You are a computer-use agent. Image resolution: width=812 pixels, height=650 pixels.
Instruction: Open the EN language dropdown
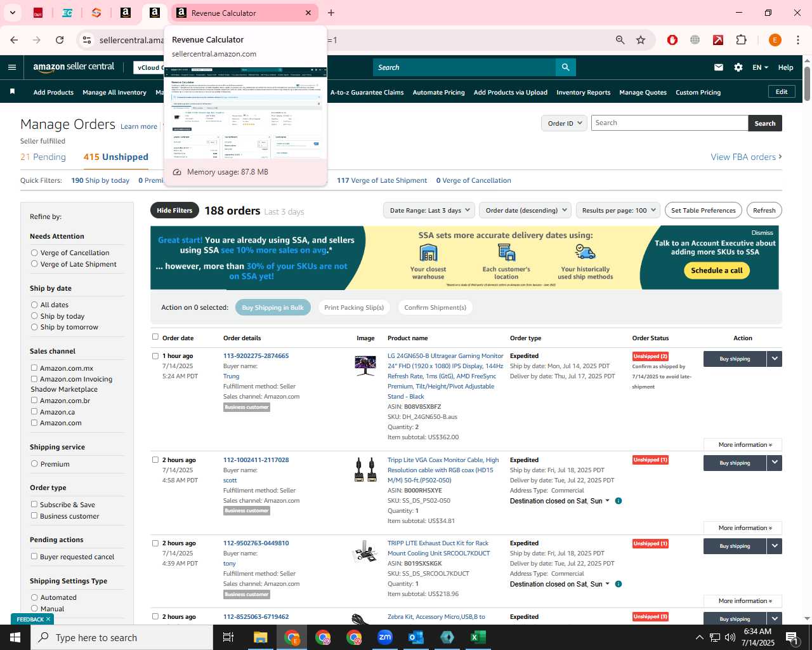click(760, 67)
